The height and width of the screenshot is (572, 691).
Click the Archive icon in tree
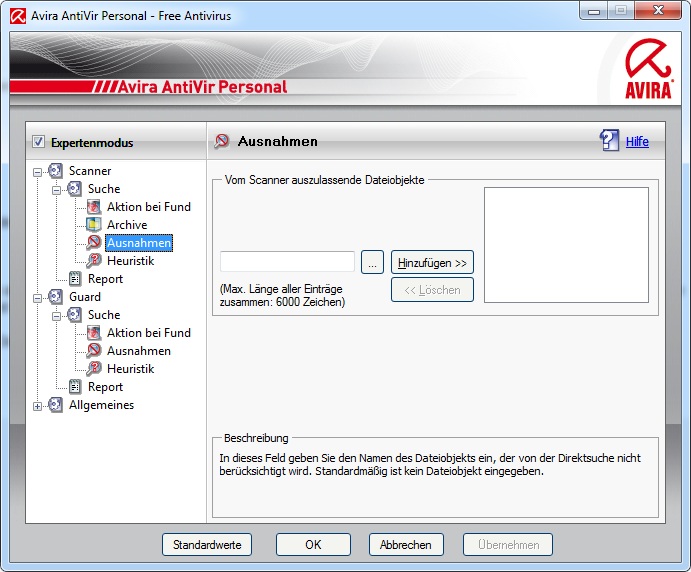[x=94, y=225]
